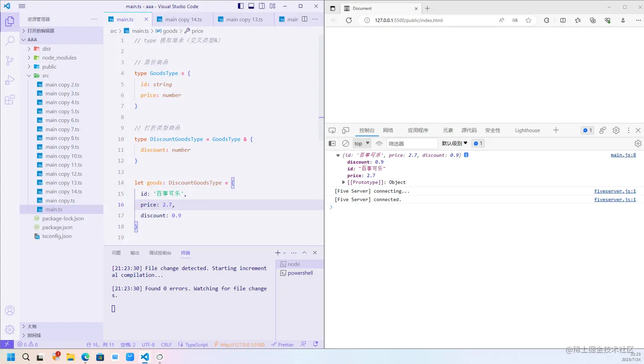Split the editor to the right
This screenshot has width=644, height=364.
[305, 19]
